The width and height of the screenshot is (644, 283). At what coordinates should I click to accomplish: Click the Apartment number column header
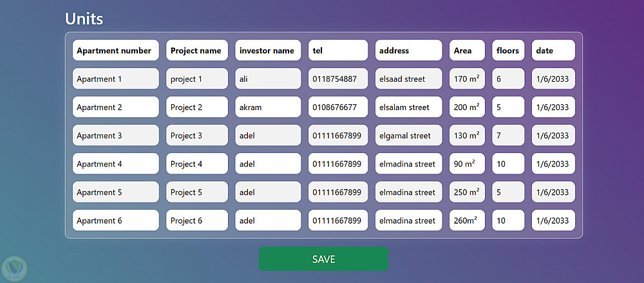[x=115, y=51]
